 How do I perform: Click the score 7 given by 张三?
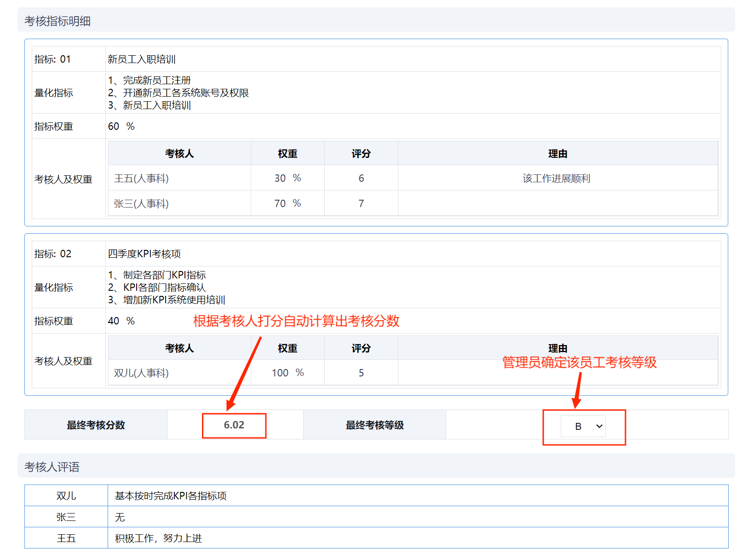[361, 203]
